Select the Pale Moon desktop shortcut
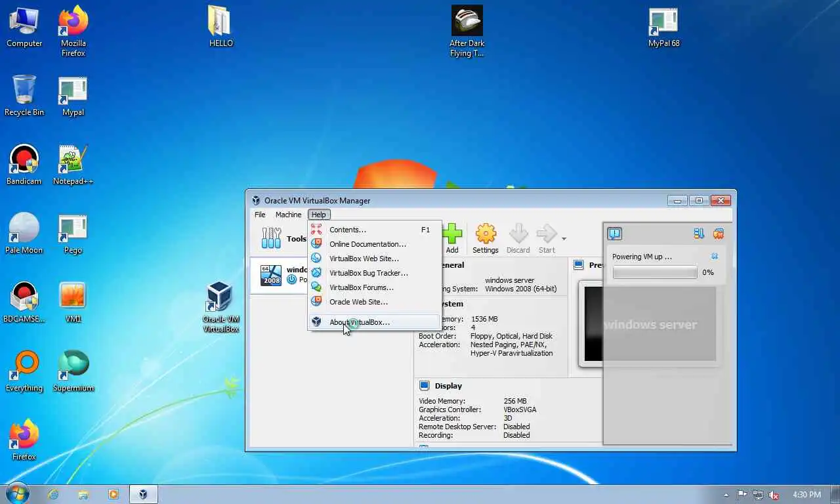The height and width of the screenshot is (504, 840). click(24, 234)
